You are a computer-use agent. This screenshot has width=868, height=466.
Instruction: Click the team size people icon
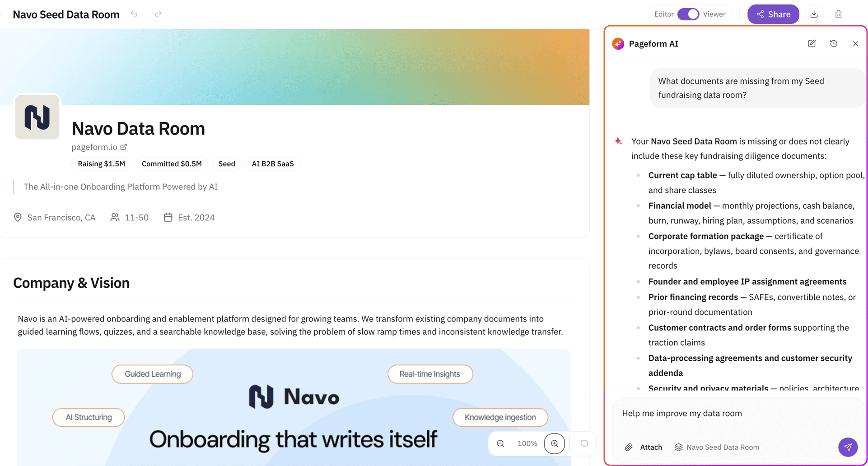point(115,217)
